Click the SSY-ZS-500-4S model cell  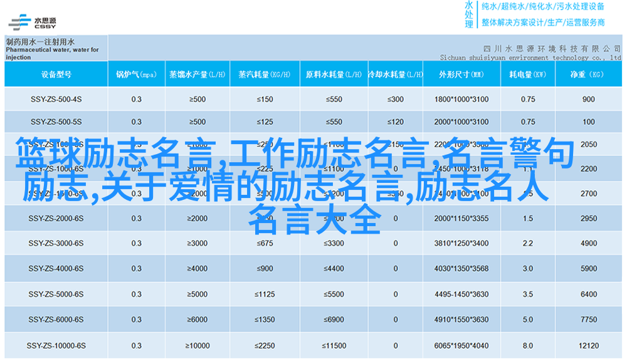pyautogui.click(x=56, y=99)
